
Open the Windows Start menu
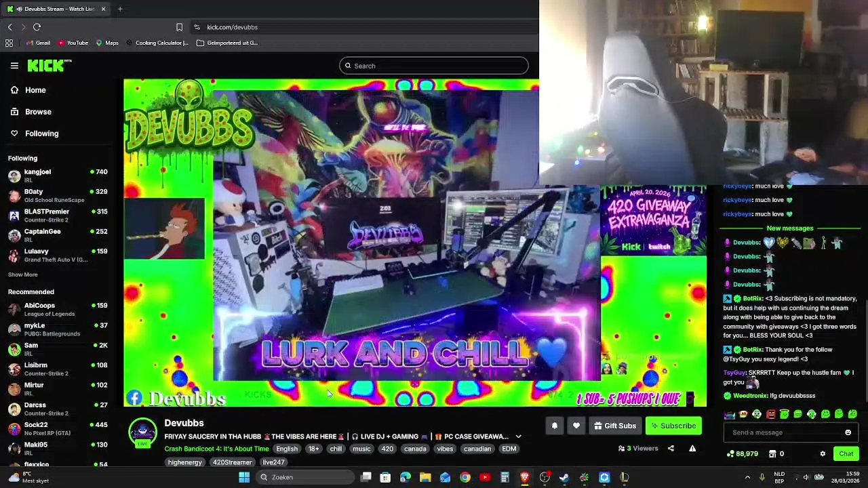[x=244, y=477]
